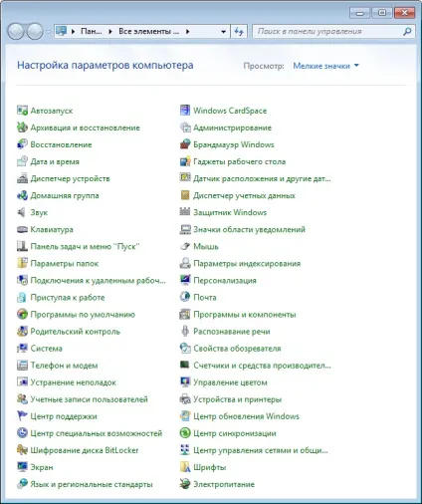Open the recent pages arrow beside navigation buttons

tap(49, 32)
